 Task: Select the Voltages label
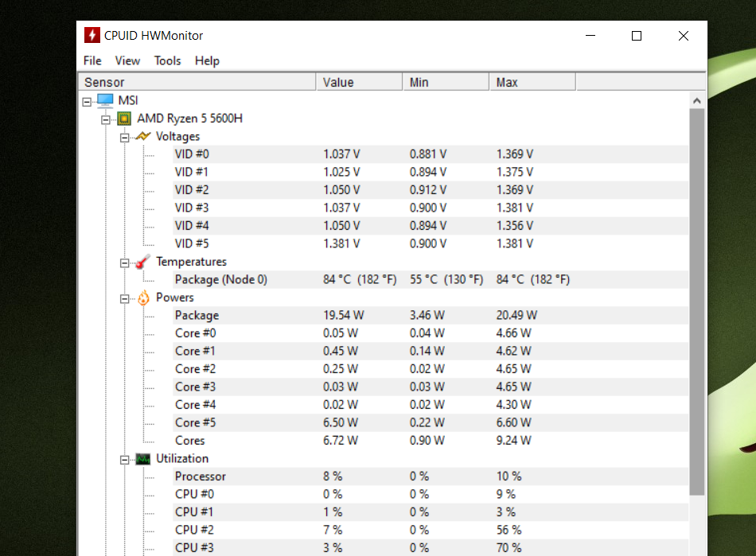click(x=177, y=136)
